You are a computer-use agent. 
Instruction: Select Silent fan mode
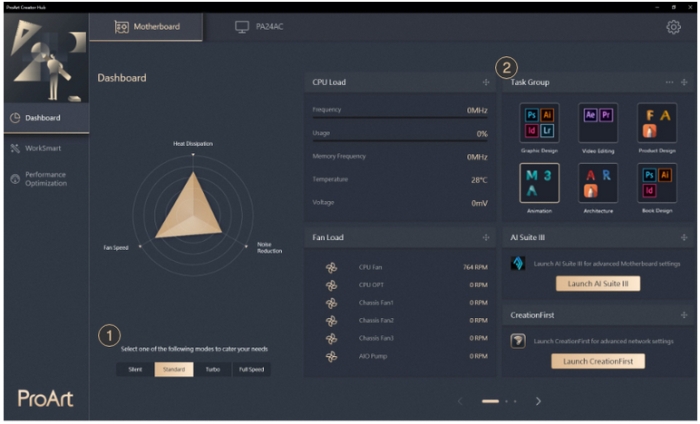pos(135,369)
